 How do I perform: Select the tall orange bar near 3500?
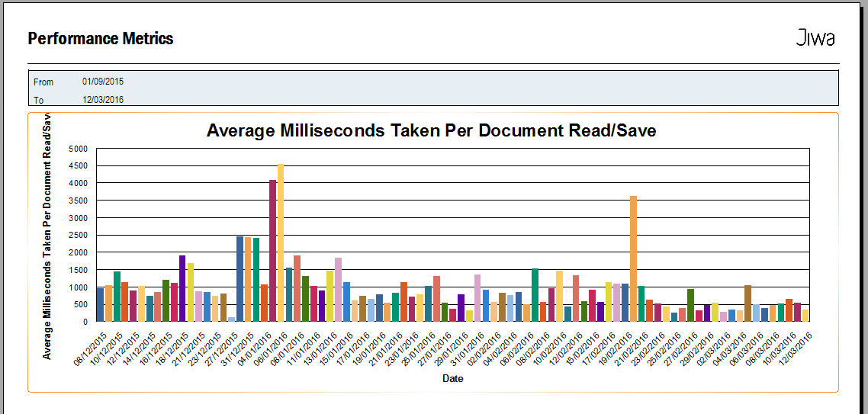[x=633, y=258]
